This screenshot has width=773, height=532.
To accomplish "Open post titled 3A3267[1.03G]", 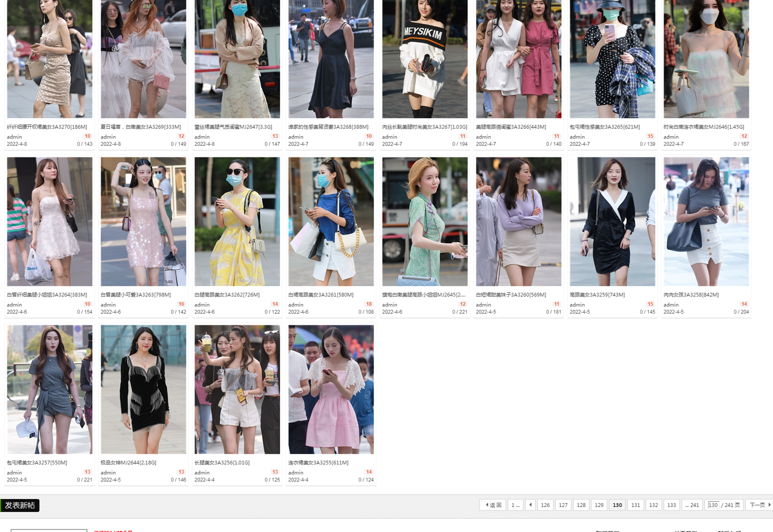I will [424, 127].
